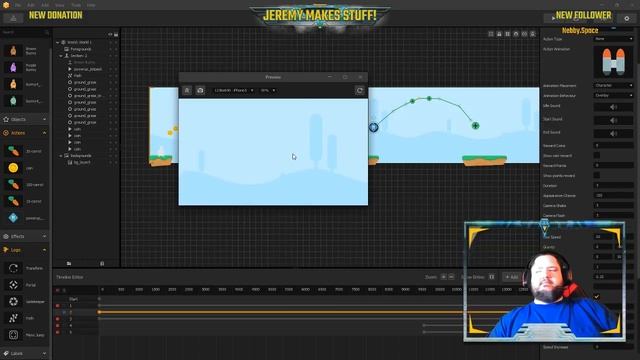Toggle red marker on timeline row 1

click(x=58, y=306)
